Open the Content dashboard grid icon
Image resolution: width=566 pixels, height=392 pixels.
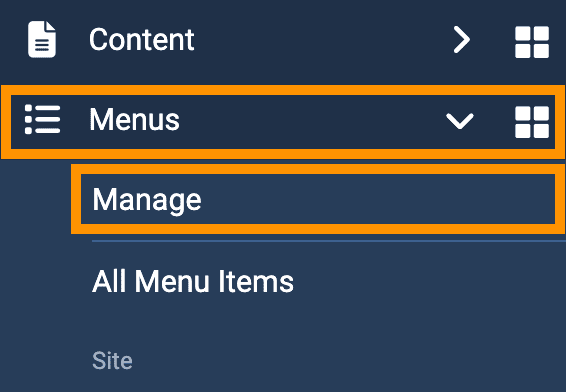point(532,42)
